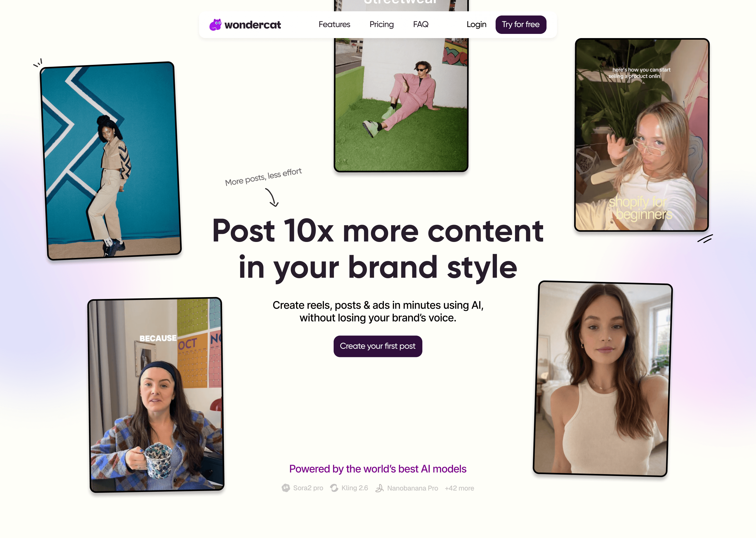Screen dimensions: 756x538
Task: Click the 'Post 10x more content' headline
Action: tap(378, 231)
